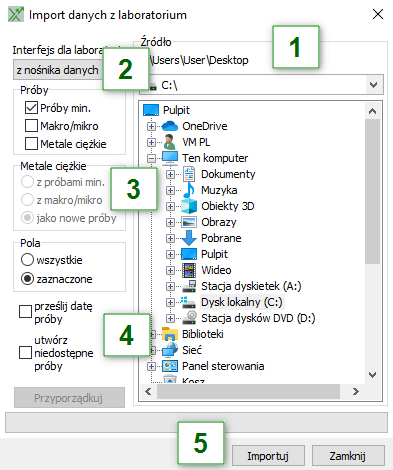Click the horizontal scrollbar right arrow
The image size is (393, 470).
[x=356, y=391]
